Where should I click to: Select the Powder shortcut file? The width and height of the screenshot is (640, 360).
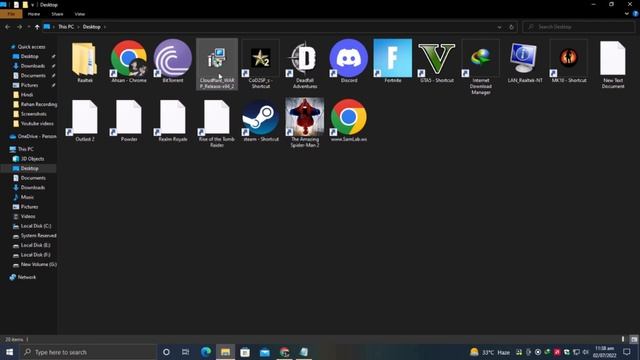[129, 117]
